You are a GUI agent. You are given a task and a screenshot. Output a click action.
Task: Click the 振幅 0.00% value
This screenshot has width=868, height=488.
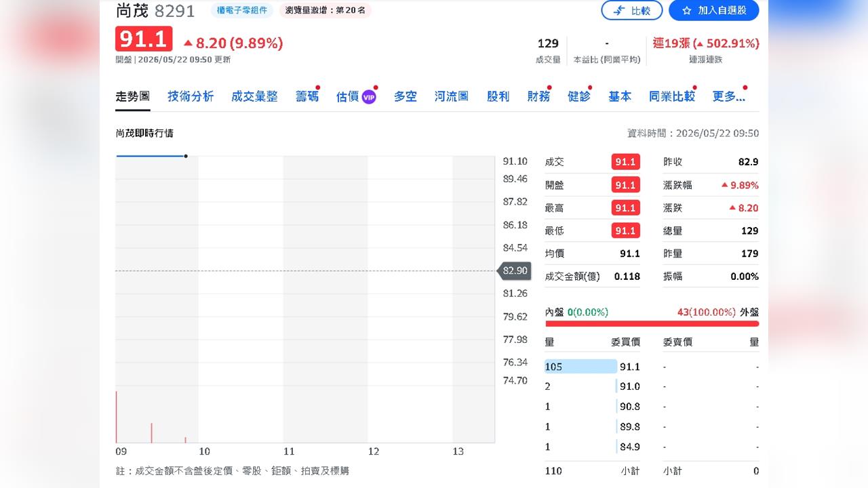[745, 277]
